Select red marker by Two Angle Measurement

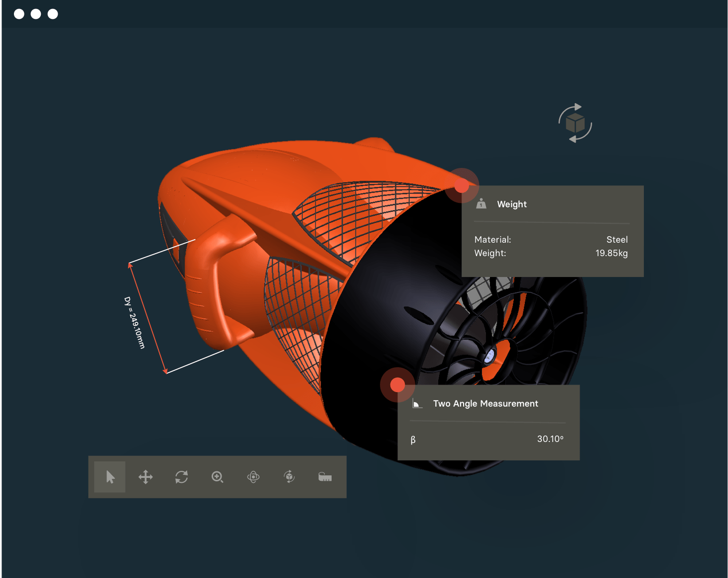coord(397,385)
